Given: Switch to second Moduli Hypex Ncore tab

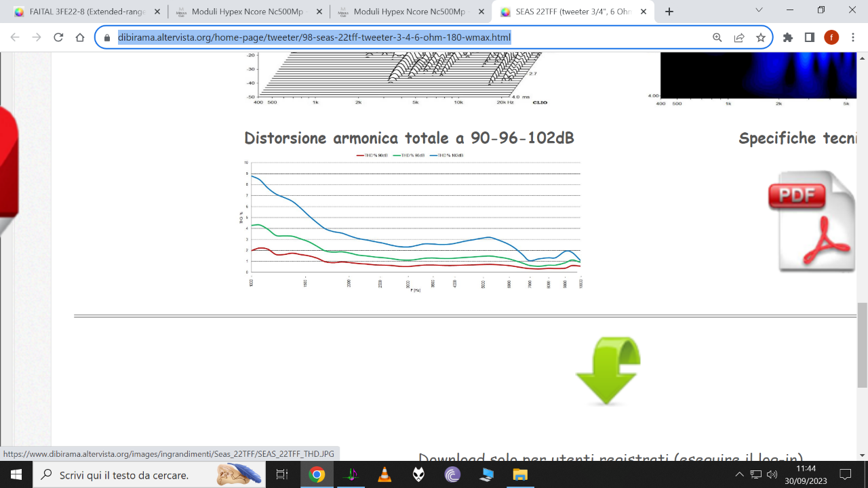Looking at the screenshot, I should click(x=411, y=12).
